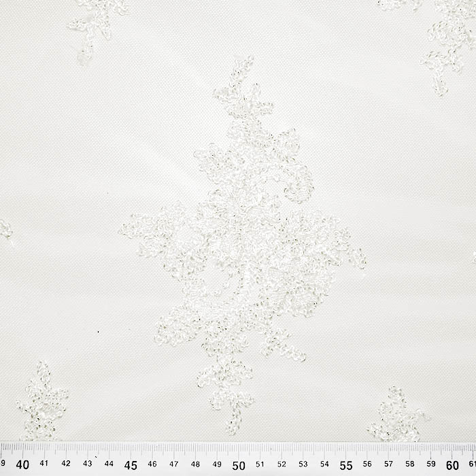Click the 52 mark on the ruler
This screenshot has height=476, width=476.
pyautogui.click(x=282, y=463)
